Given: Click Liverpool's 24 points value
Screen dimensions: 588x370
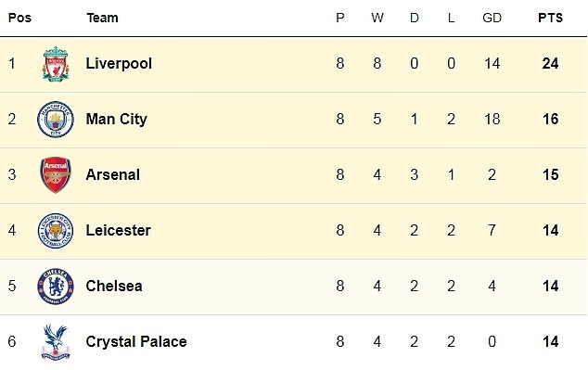Looking at the screenshot, I should pos(550,63).
